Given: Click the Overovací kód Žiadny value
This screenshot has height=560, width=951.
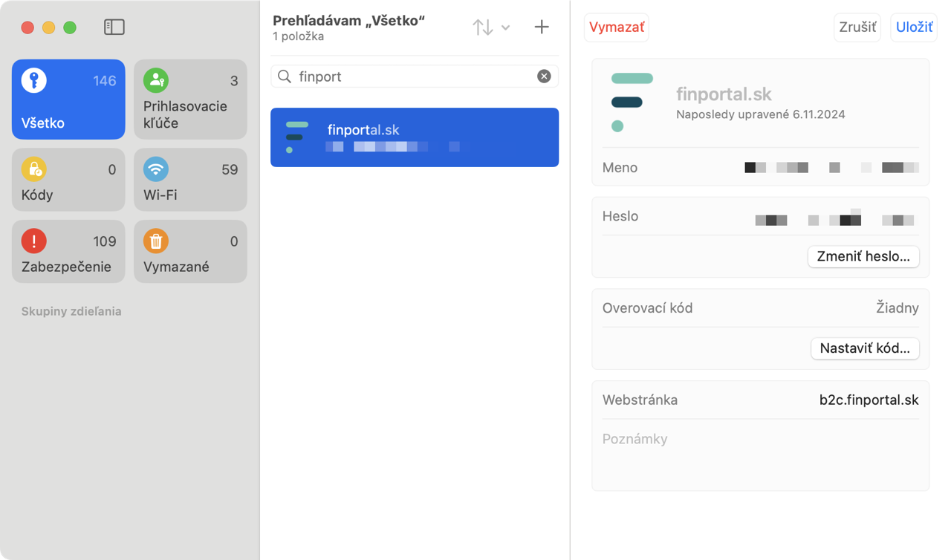Looking at the screenshot, I should pyautogui.click(x=897, y=307).
